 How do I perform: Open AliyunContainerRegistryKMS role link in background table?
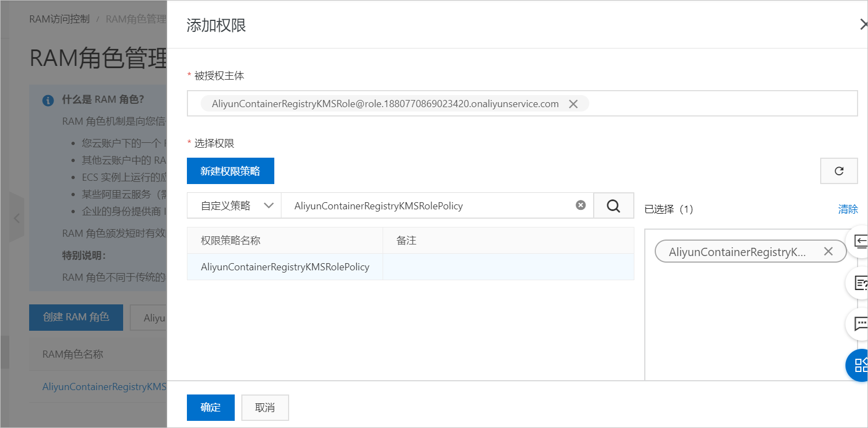(x=104, y=387)
